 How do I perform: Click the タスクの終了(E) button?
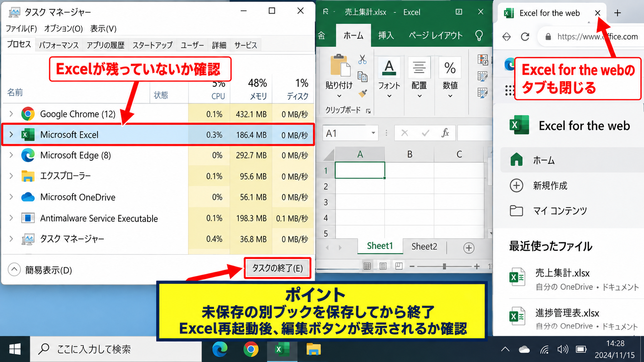pos(277,268)
